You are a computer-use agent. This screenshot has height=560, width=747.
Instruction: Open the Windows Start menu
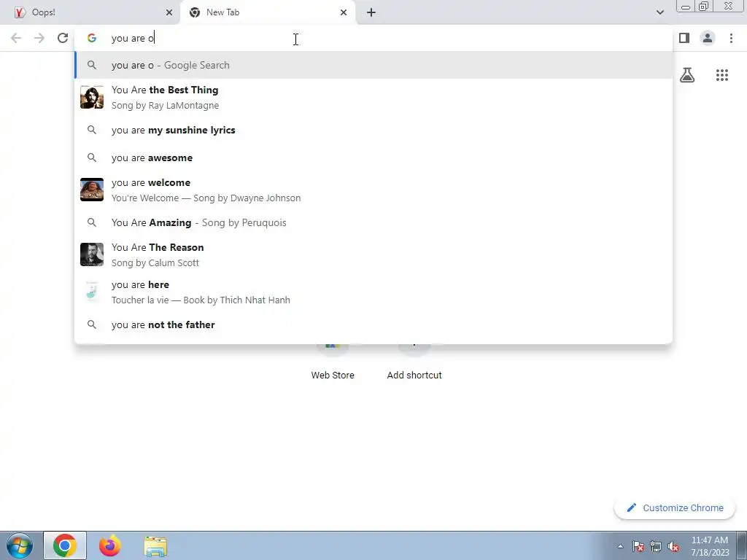point(20,545)
